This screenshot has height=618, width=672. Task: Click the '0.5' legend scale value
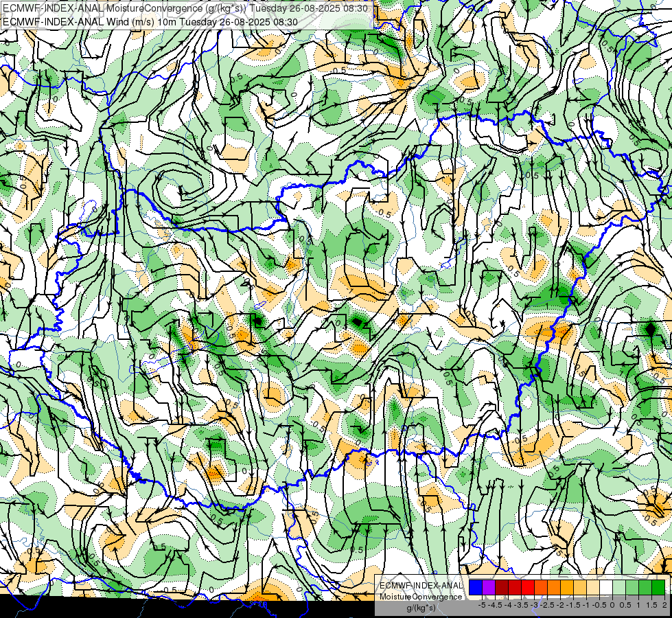click(625, 605)
